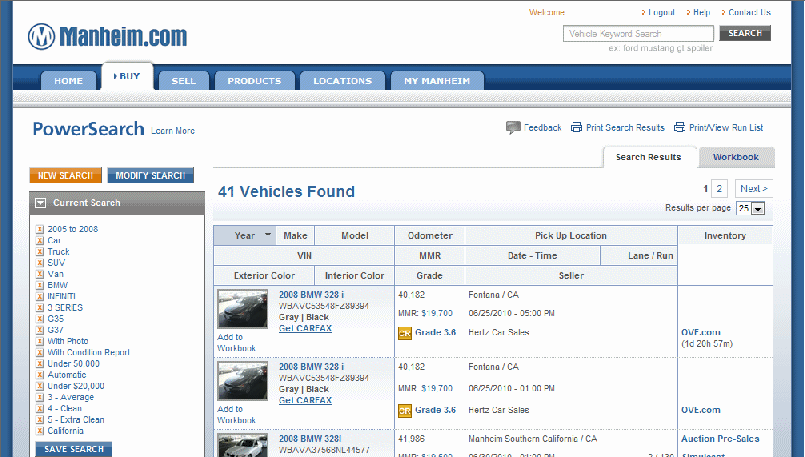Viewport: 805px width, 457px height.
Task: Click printer icon beside Print Search Results
Action: [577, 127]
